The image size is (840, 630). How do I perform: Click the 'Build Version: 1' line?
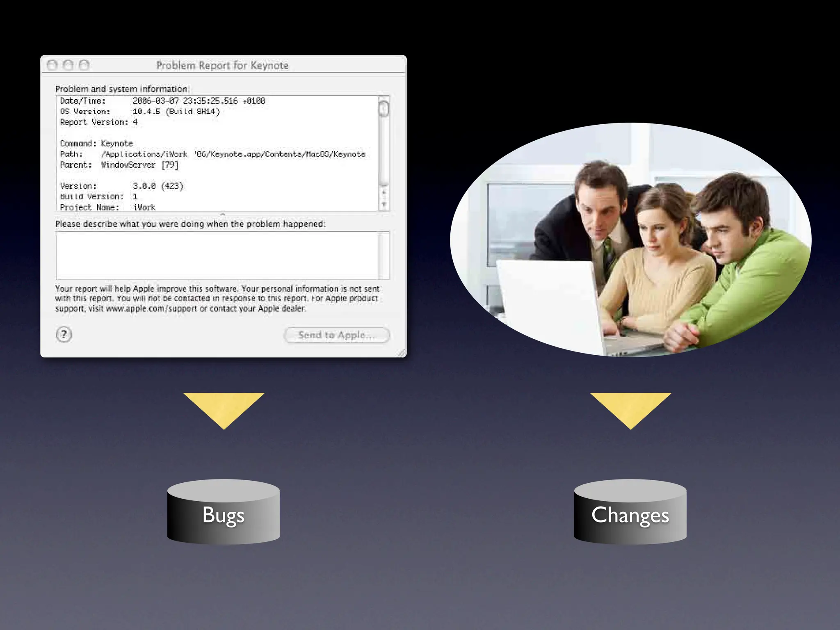click(x=98, y=197)
